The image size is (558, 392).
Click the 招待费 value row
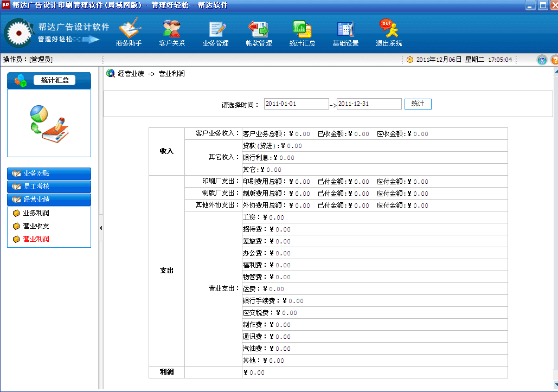coord(375,229)
